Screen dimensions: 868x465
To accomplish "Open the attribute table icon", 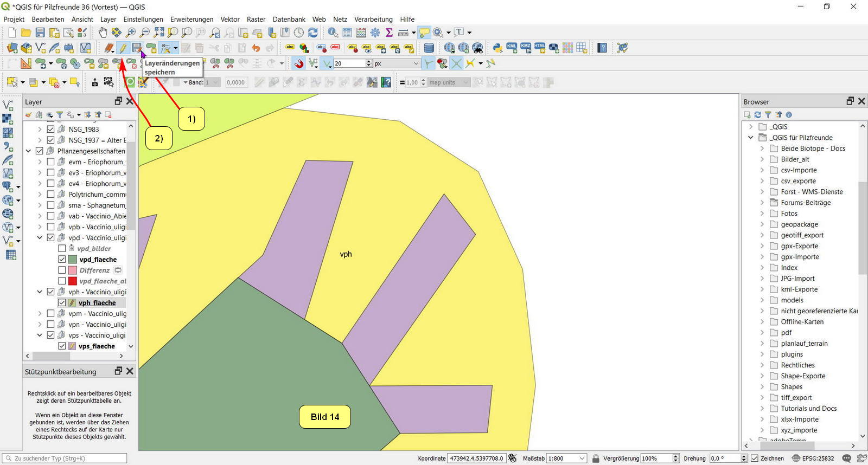I will pyautogui.click(x=347, y=33).
